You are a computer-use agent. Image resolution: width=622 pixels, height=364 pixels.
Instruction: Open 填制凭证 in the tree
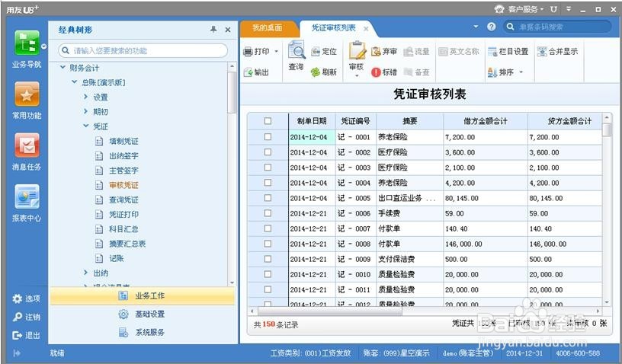(x=123, y=141)
